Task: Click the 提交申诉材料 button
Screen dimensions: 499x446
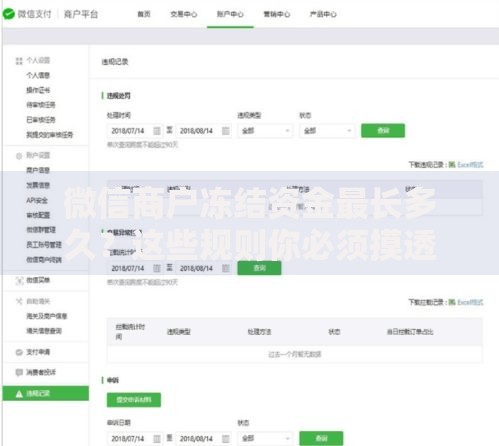Action: coord(134,400)
